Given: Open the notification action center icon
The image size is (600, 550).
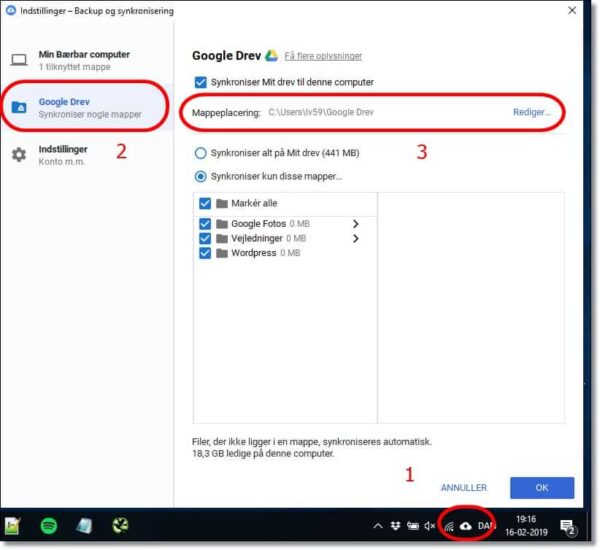Looking at the screenshot, I should pyautogui.click(x=568, y=527).
